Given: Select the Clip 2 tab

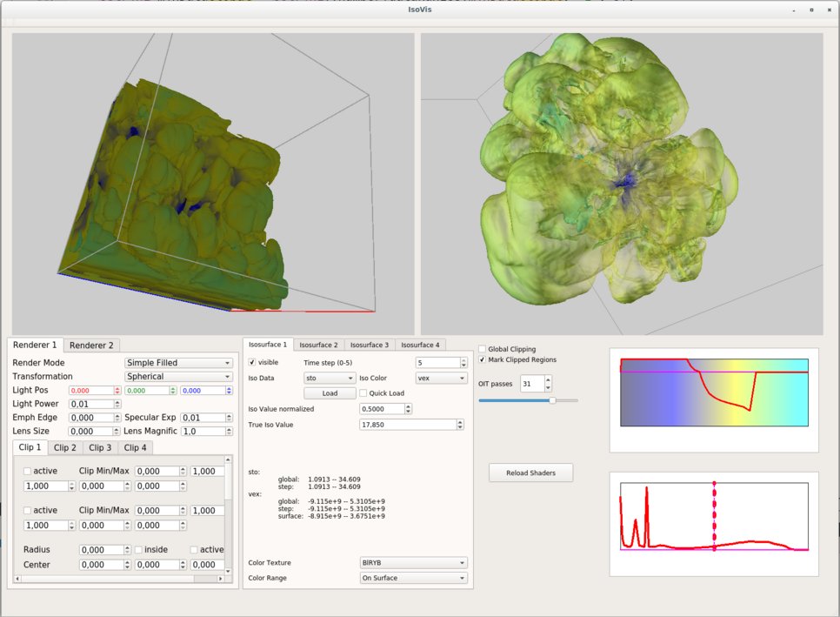Looking at the screenshot, I should (x=64, y=447).
